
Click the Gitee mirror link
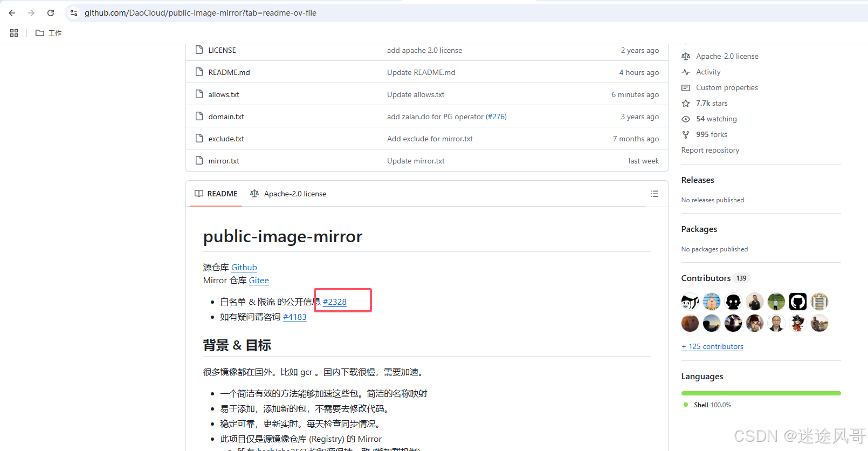click(259, 281)
